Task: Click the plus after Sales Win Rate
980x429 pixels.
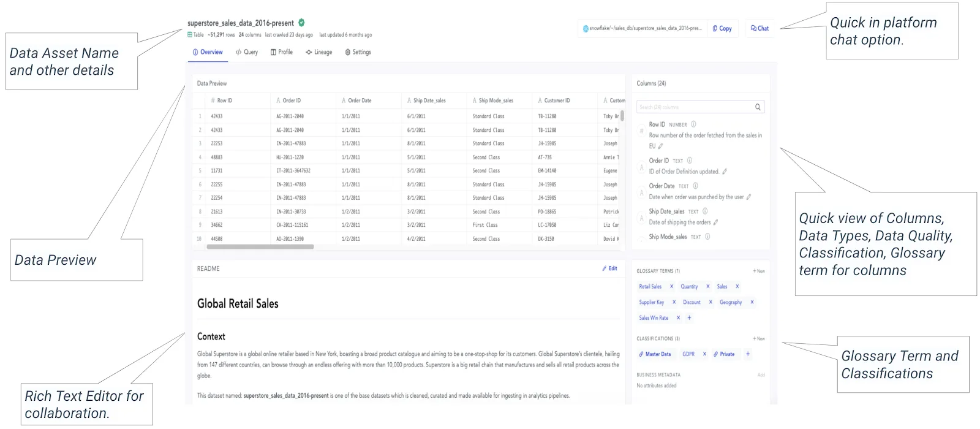Action: 689,317
